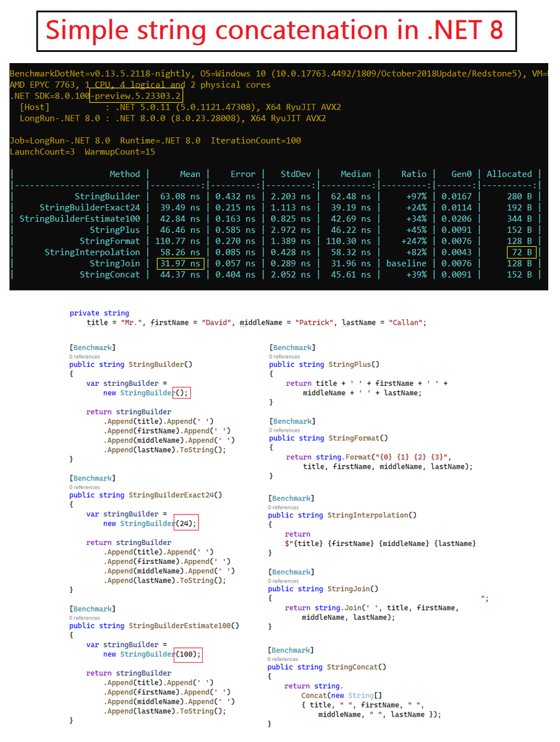Select the "2.972 ns" StdDev value
This screenshot has height=742, width=560.
tap(291, 229)
